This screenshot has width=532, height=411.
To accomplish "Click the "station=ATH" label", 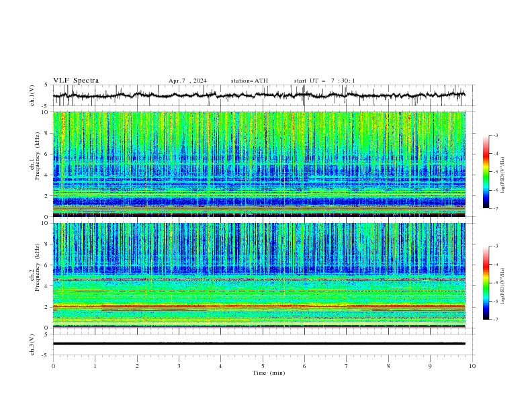I will (249, 81).
